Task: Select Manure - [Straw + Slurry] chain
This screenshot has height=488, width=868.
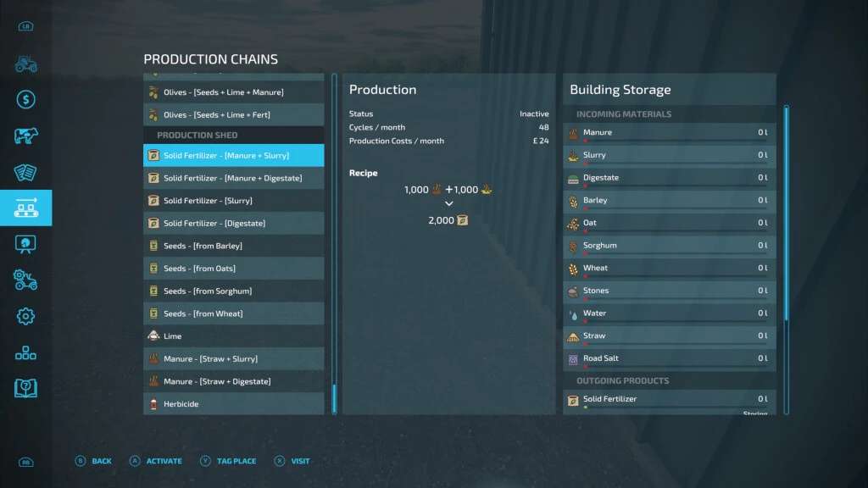Action: (x=233, y=359)
